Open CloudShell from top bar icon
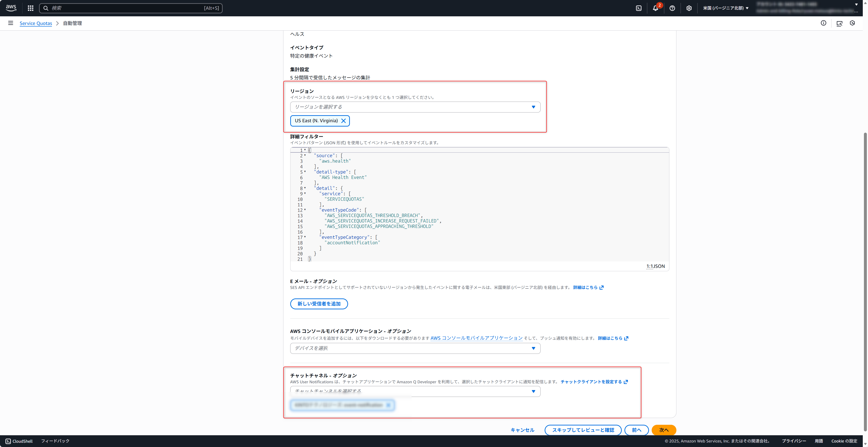This screenshot has width=868, height=447. [639, 8]
